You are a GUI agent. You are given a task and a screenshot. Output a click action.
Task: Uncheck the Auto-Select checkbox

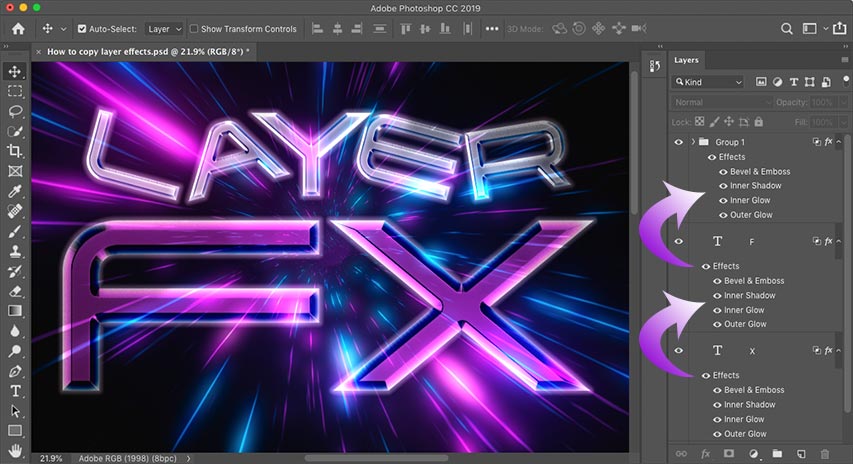point(82,29)
